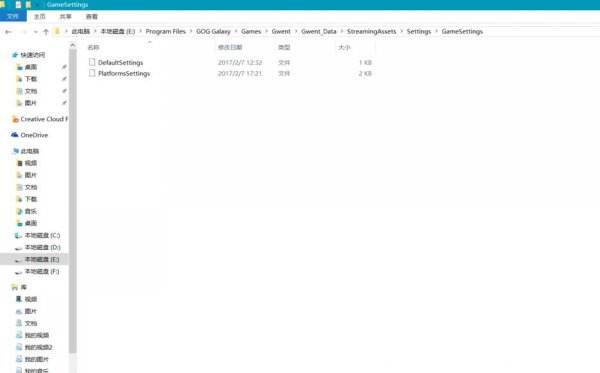Click the folder icon in the address bar
This screenshot has height=373, width=600.
pyautogui.click(x=57, y=31)
